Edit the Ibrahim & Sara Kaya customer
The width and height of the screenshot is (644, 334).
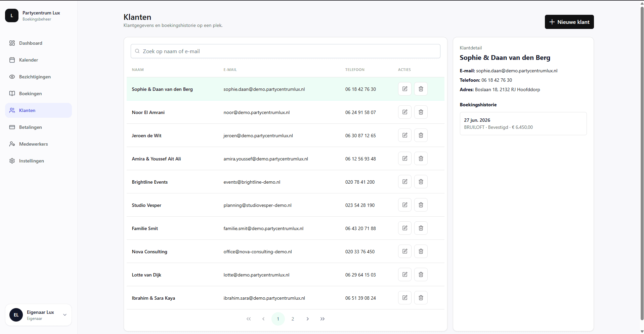404,298
